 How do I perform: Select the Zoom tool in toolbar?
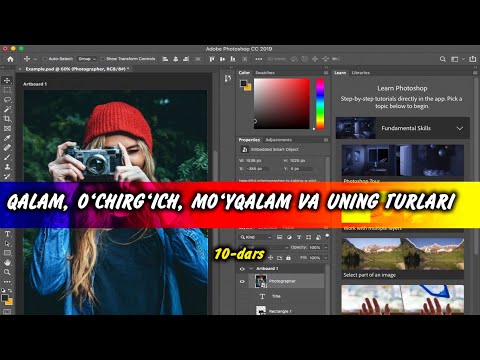click(x=7, y=272)
